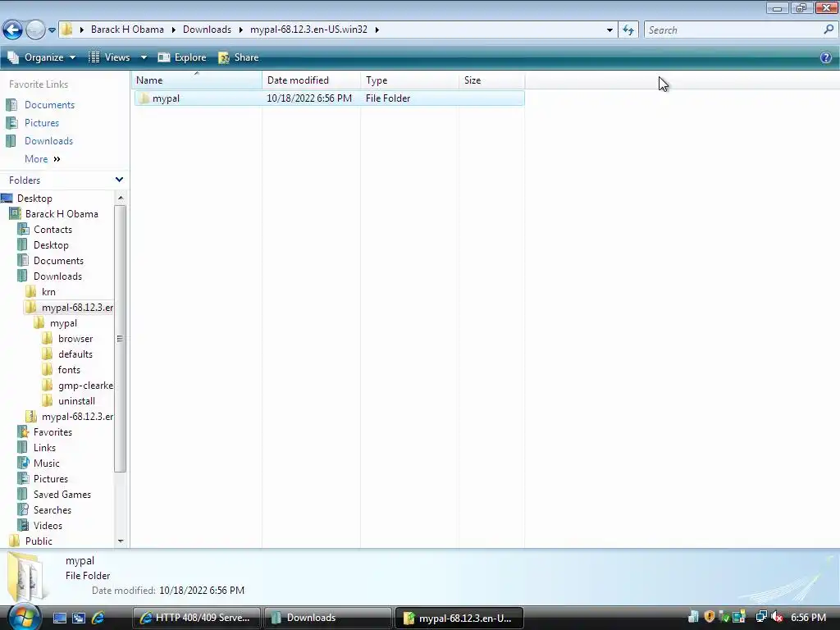Click Switch between windows quick launch icon

tap(79, 618)
